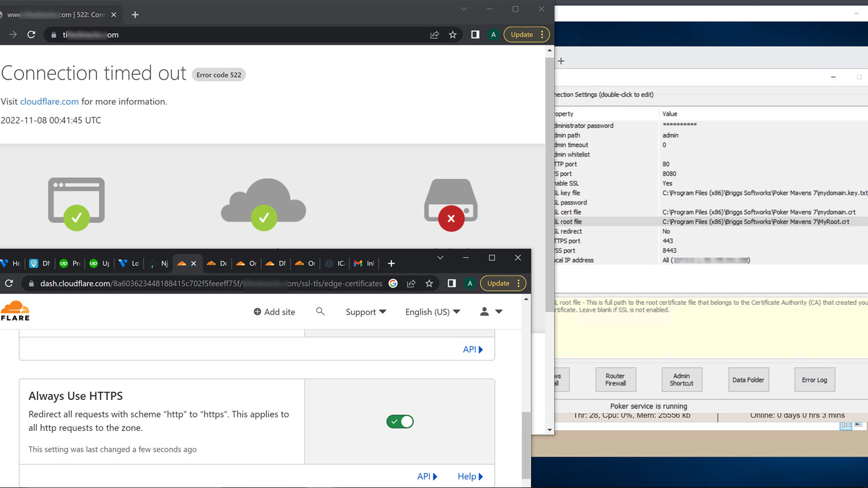Open a new tab in the Cloudflare dashboard window
This screenshot has width=868, height=488.
[391, 263]
